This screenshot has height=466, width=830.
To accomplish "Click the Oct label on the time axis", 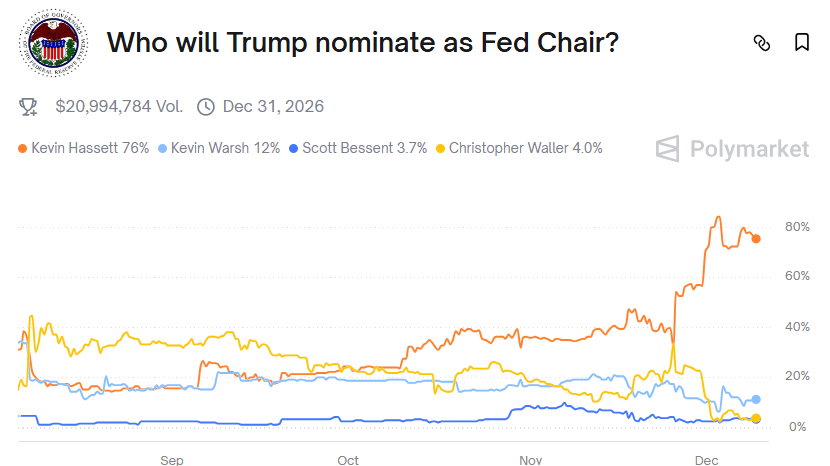I will click(x=348, y=460).
